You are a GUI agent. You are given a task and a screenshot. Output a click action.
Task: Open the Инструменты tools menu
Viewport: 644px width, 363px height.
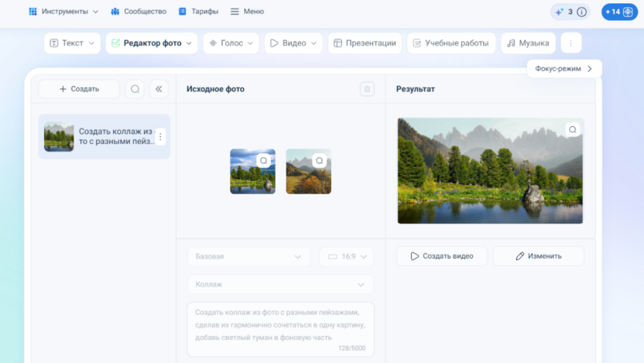(63, 12)
